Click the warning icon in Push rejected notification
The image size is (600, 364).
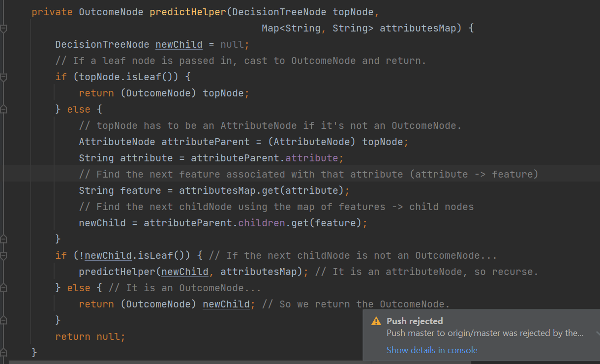click(x=376, y=321)
